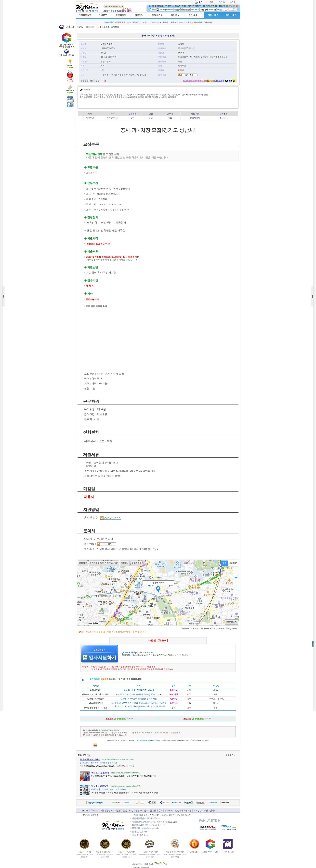The image size is (316, 868).
Task: Share the posting on Facebook
Action: (230, 81)
